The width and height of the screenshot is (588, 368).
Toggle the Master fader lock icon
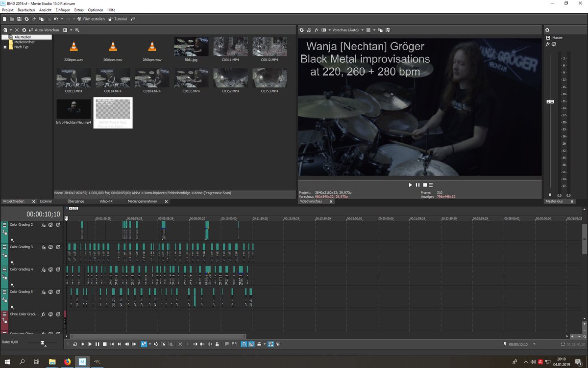tap(550, 195)
